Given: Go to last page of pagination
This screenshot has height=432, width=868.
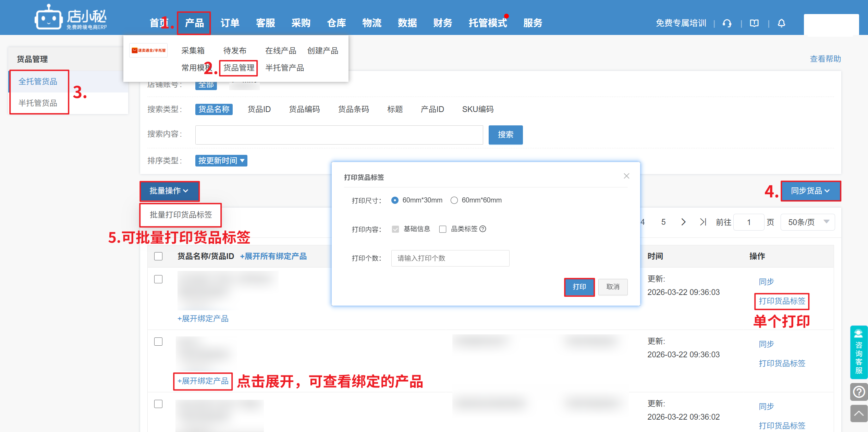Looking at the screenshot, I should point(703,222).
